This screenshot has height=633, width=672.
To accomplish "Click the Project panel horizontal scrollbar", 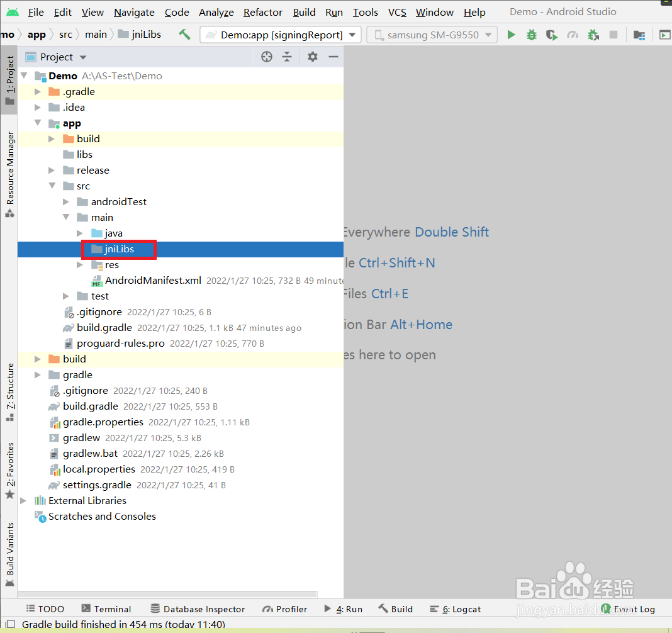I will (x=167, y=594).
